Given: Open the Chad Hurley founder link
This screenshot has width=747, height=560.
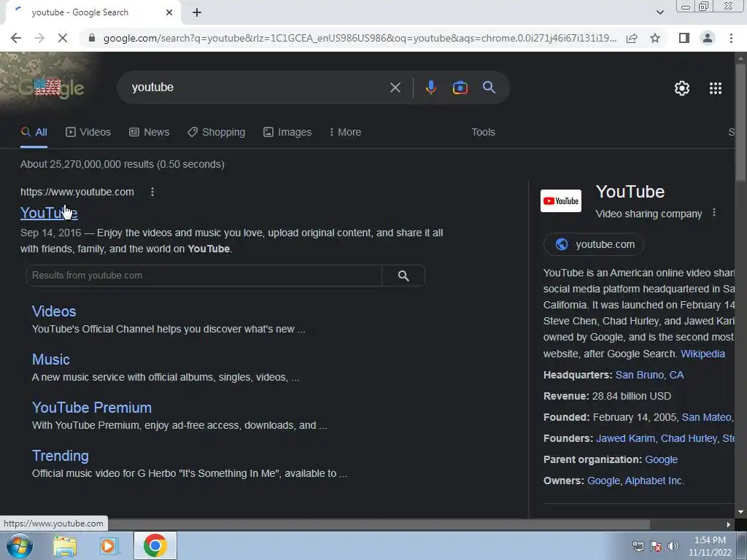Looking at the screenshot, I should pos(689,438).
